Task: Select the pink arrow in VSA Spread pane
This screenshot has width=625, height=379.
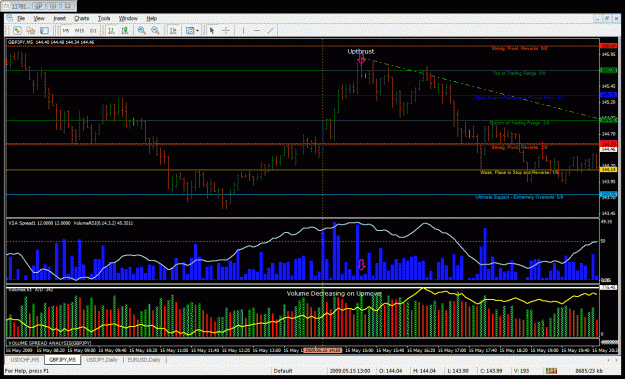Action: click(x=361, y=265)
